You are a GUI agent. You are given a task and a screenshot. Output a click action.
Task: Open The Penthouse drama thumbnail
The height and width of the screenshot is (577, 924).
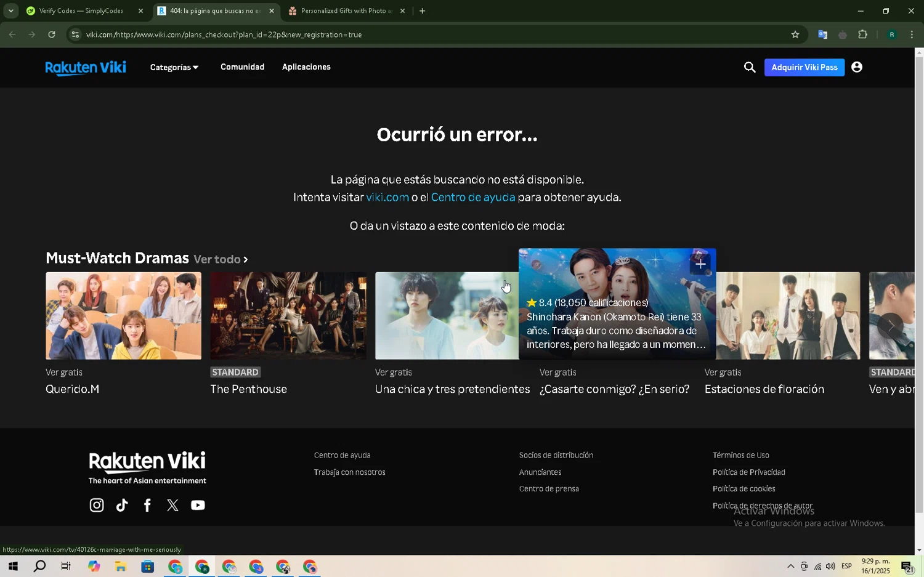click(288, 315)
